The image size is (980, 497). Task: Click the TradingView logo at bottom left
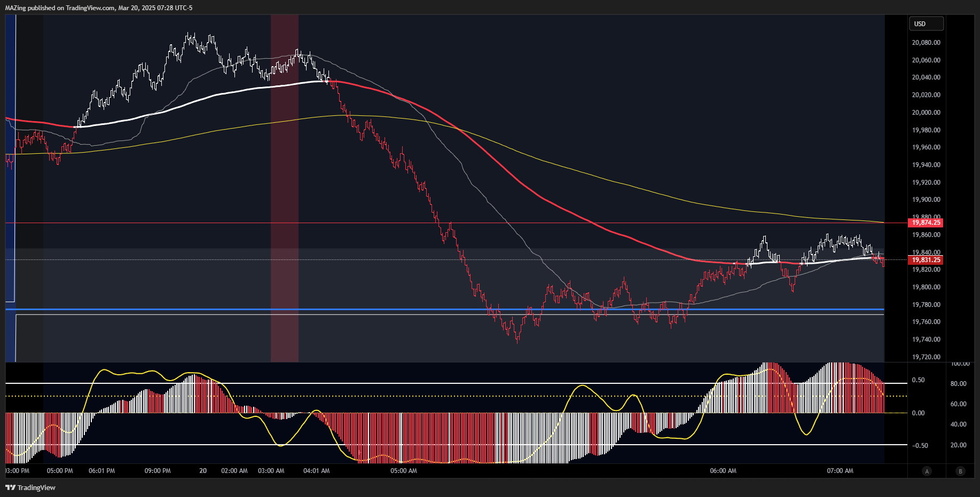[30, 487]
